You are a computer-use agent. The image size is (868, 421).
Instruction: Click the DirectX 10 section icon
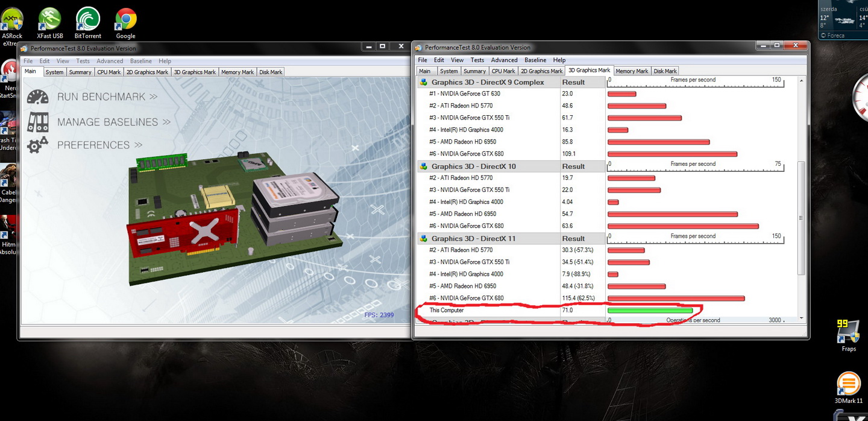click(424, 166)
